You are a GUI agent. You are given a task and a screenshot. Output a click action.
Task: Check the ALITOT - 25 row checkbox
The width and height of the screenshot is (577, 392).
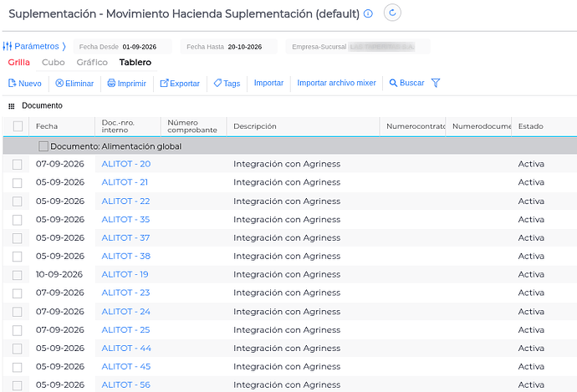[18, 331]
